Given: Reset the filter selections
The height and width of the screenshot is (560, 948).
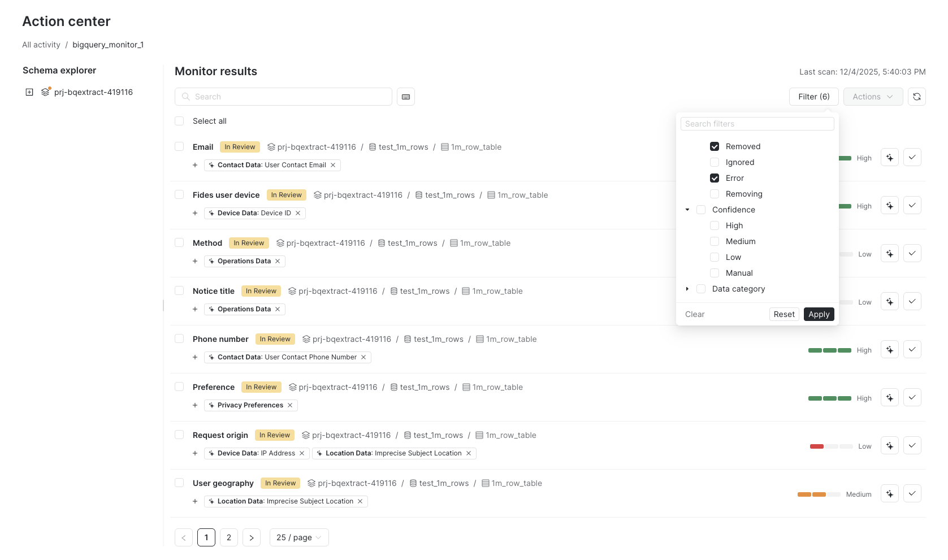Looking at the screenshot, I should [783, 314].
